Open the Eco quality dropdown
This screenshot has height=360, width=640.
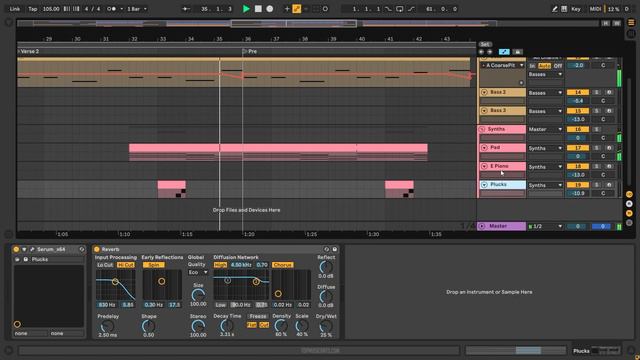click(198, 272)
